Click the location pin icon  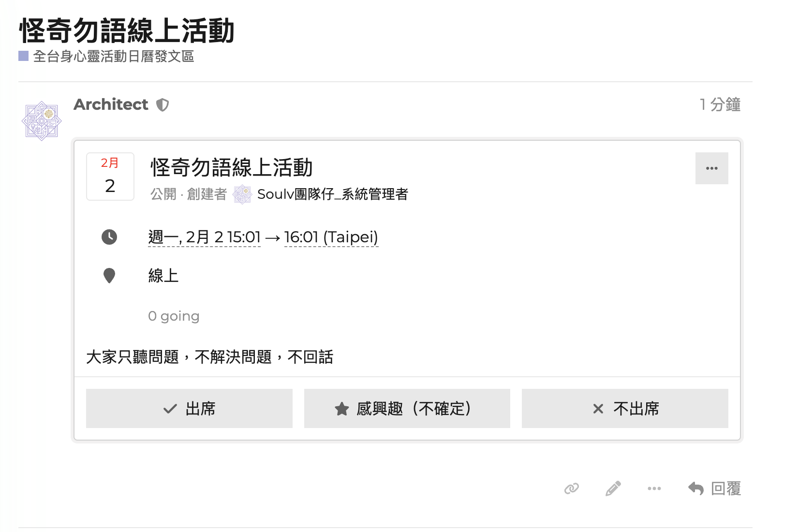(109, 276)
